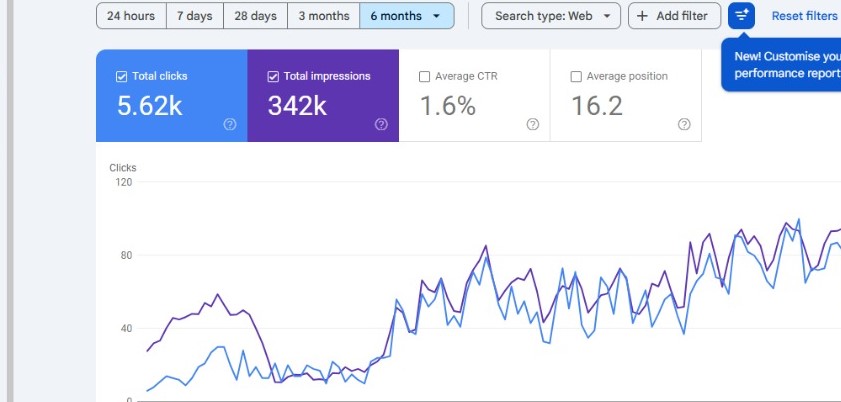The width and height of the screenshot is (841, 402).
Task: Click the 120 y-axis label
Action: tap(123, 182)
